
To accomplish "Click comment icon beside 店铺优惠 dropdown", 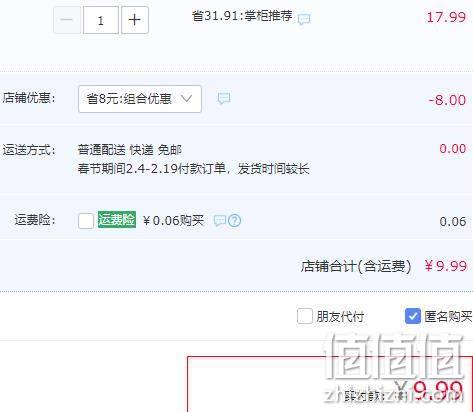I will pyautogui.click(x=224, y=99).
